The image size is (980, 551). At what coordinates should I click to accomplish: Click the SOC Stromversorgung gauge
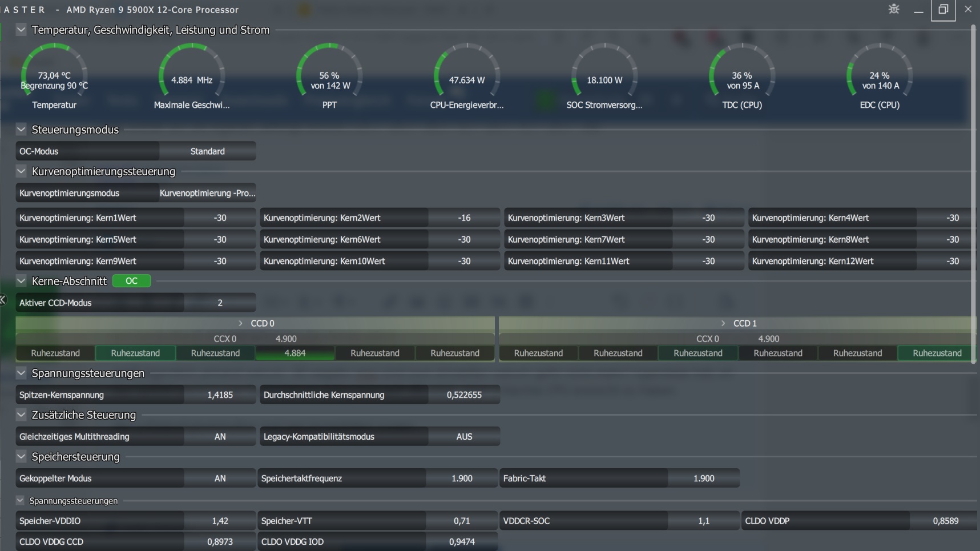604,72
